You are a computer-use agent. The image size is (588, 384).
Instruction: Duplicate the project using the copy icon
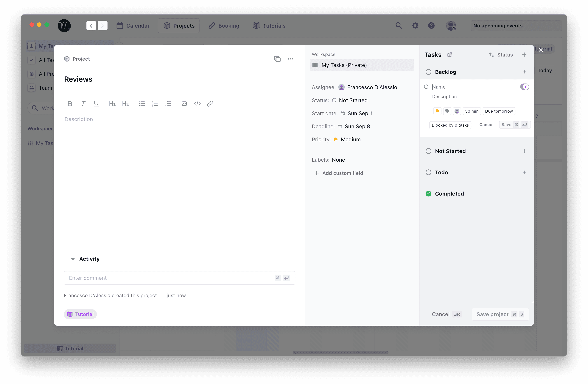[x=277, y=59]
